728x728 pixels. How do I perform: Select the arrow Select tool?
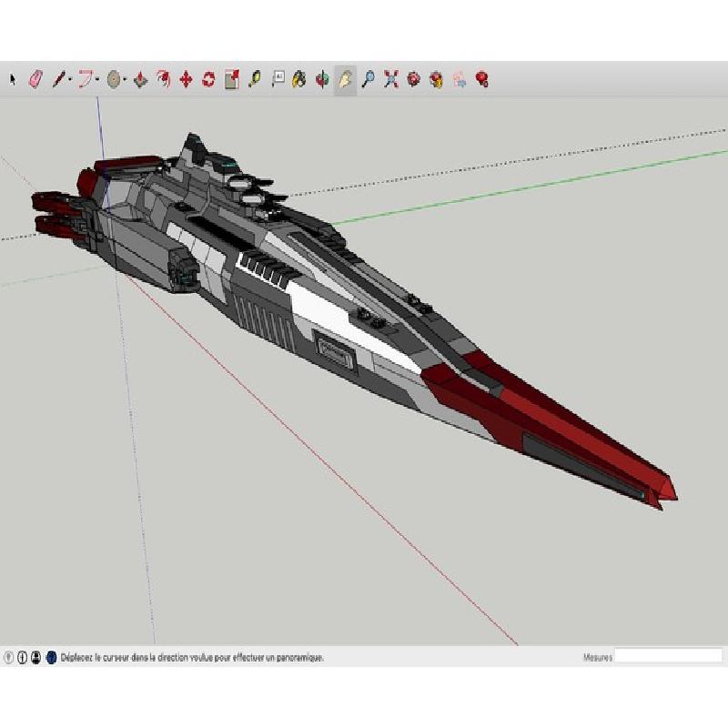coord(13,80)
